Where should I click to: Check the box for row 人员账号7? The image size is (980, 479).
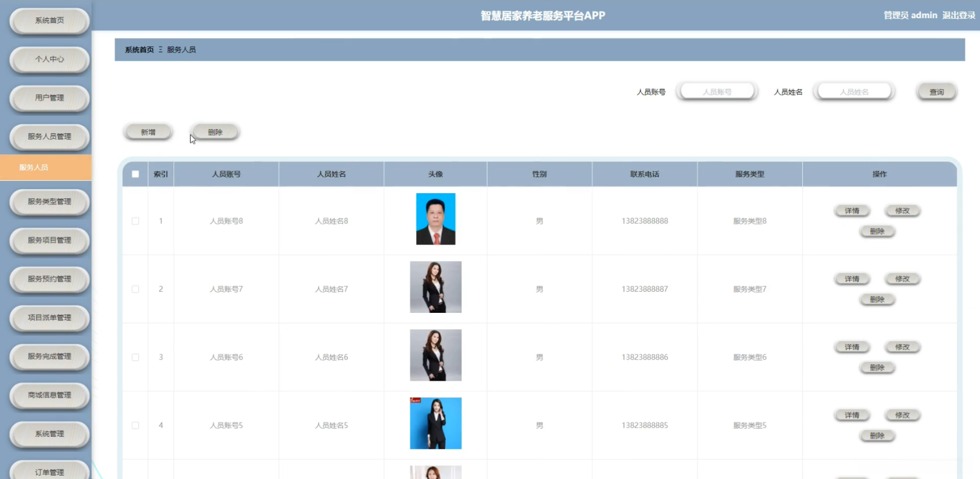click(x=136, y=290)
